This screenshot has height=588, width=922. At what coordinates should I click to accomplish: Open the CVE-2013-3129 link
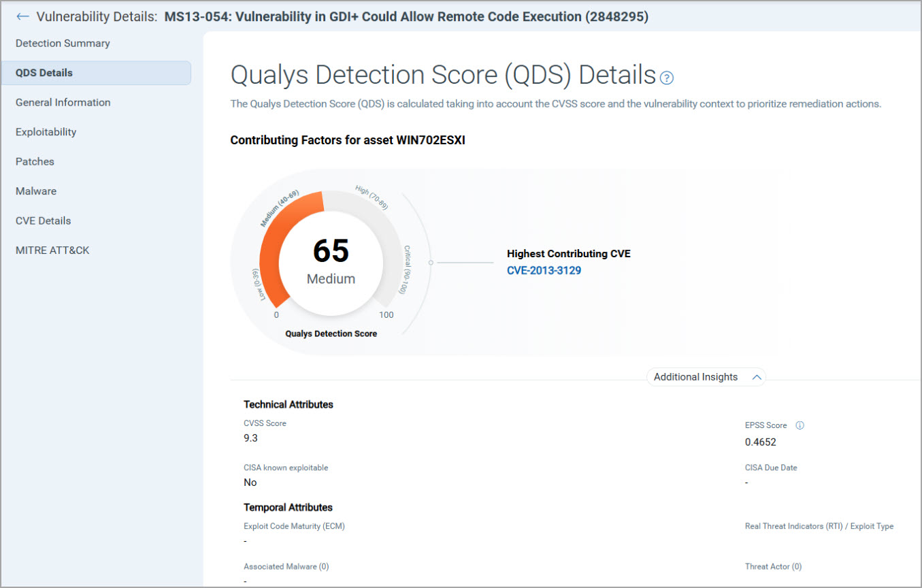coord(544,270)
